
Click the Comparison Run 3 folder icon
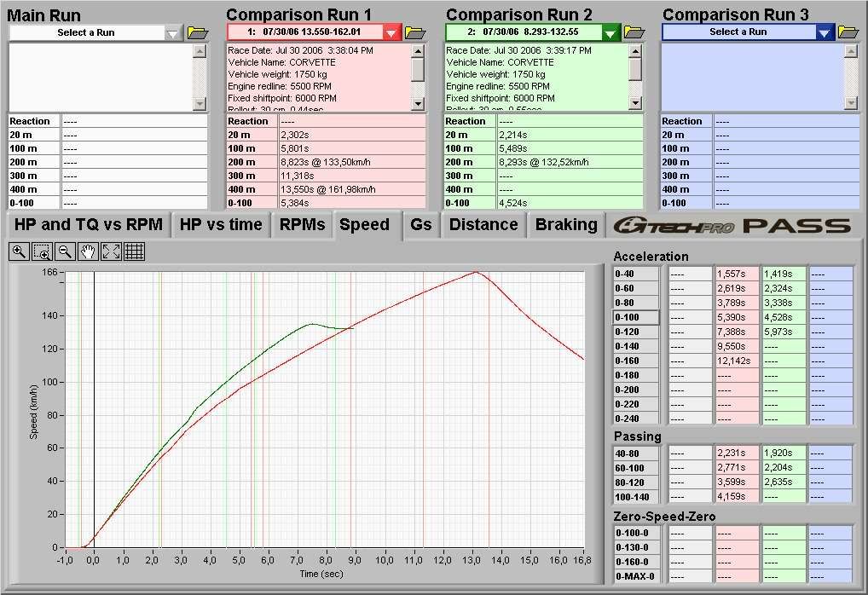click(848, 32)
